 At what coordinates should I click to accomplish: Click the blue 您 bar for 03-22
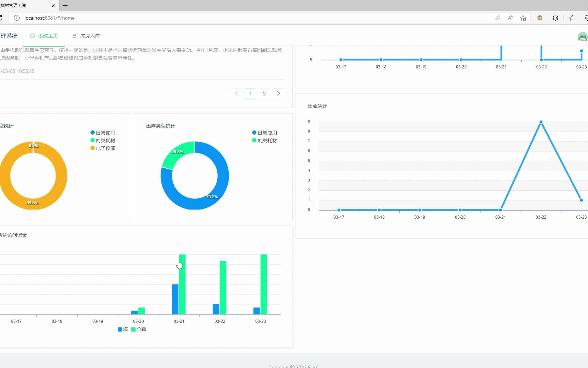[x=216, y=309]
